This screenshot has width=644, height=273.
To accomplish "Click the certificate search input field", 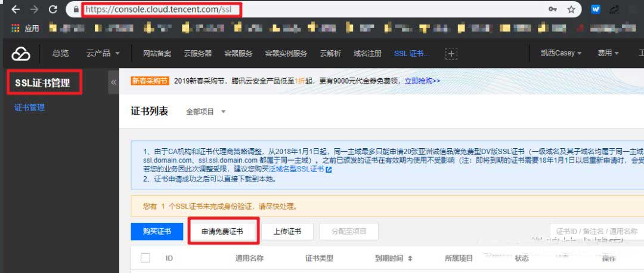I will point(597,231).
